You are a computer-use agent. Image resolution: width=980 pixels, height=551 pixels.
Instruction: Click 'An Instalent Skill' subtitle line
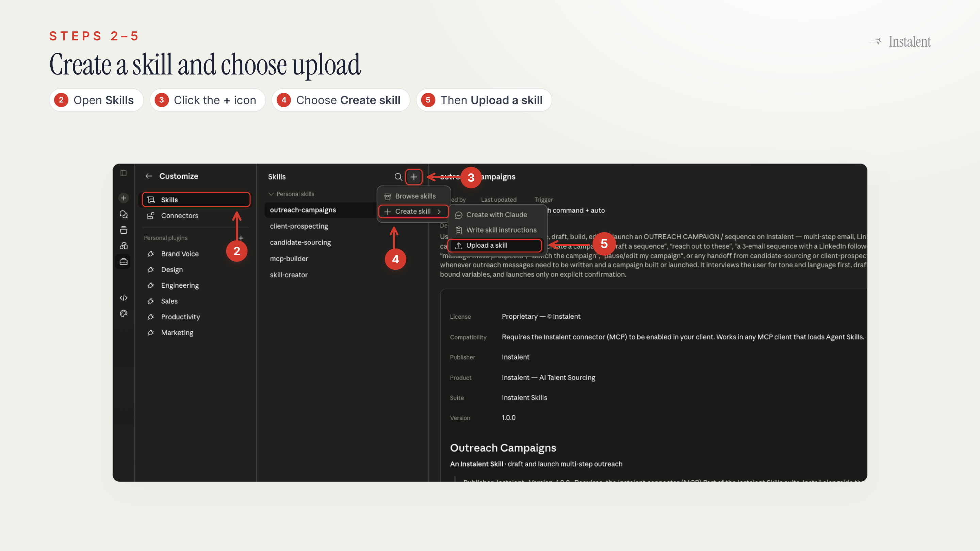[x=536, y=464]
